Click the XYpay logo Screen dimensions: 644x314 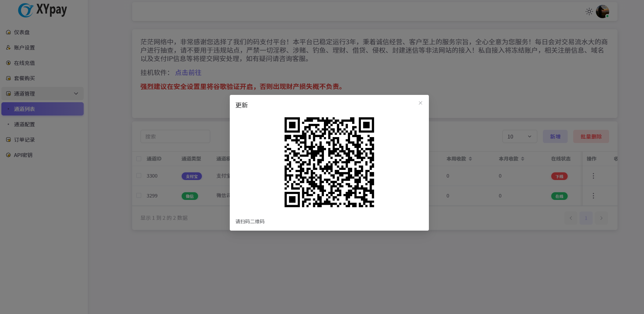click(43, 10)
